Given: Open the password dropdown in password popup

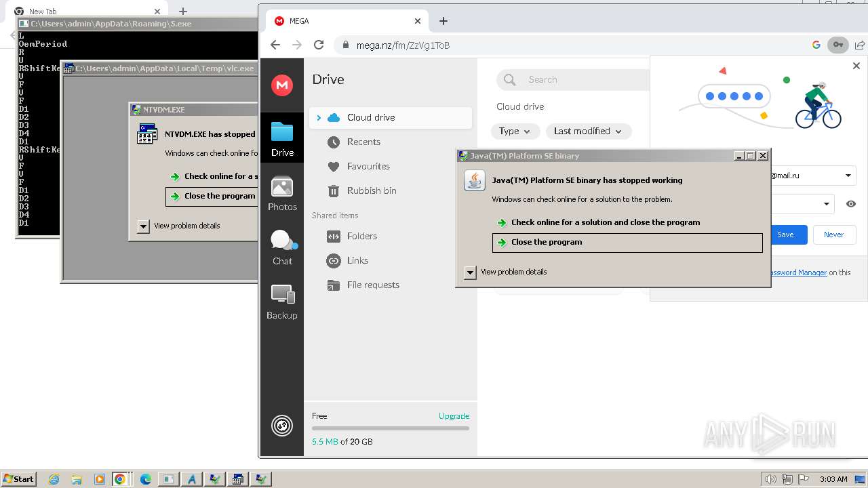Looking at the screenshot, I should 827,203.
